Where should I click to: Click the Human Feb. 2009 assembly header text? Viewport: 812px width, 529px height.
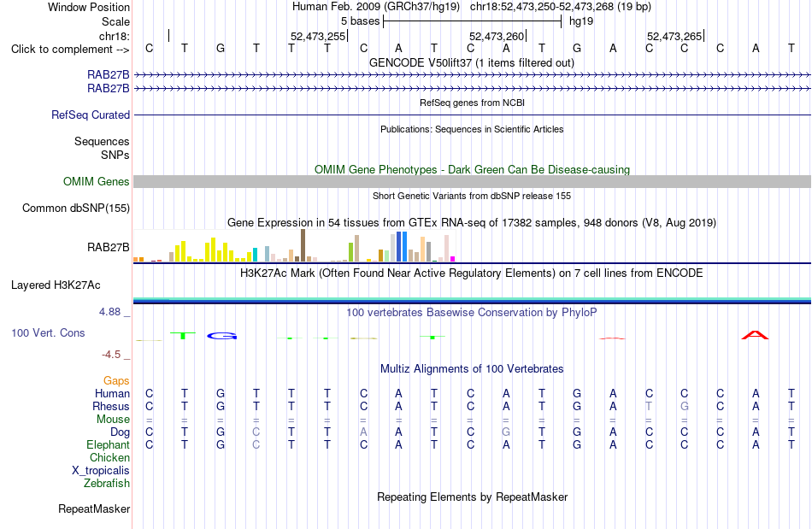(x=376, y=7)
